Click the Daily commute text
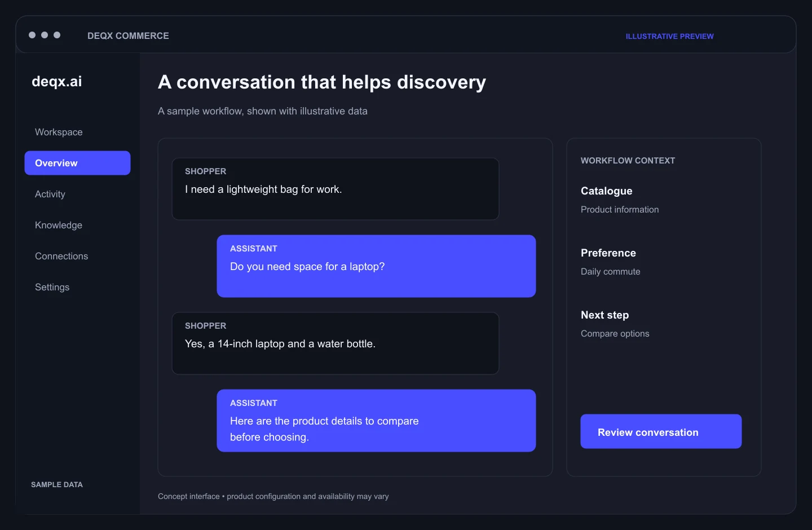This screenshot has height=530, width=812. pyautogui.click(x=611, y=271)
